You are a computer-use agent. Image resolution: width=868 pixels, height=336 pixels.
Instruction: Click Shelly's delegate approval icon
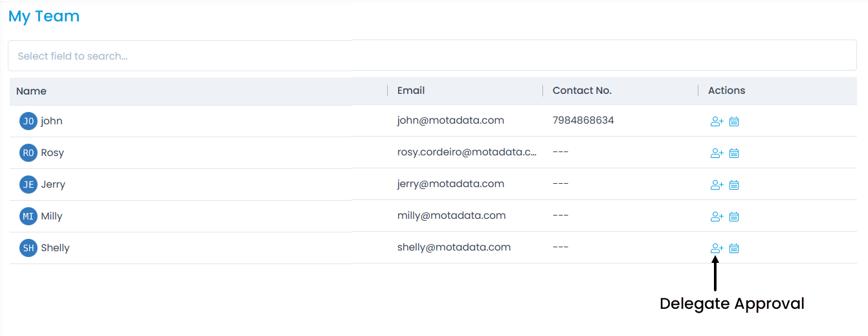click(717, 248)
